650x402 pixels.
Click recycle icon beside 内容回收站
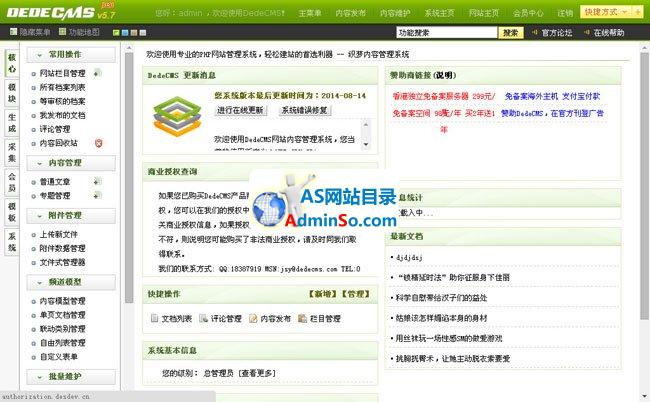(x=99, y=143)
